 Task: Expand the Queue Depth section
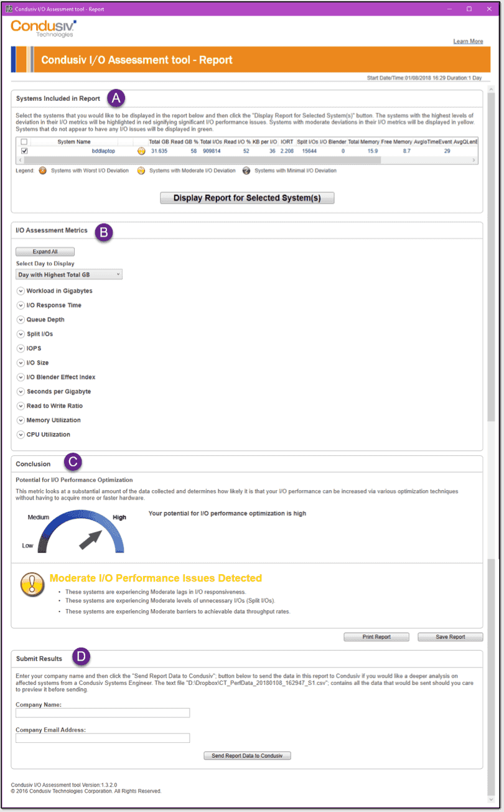point(21,319)
